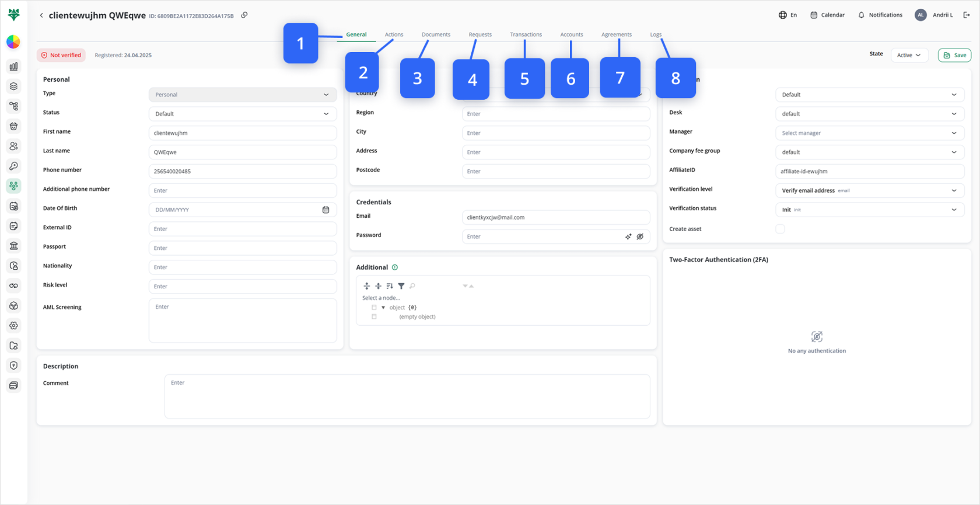This screenshot has width=980, height=505.
Task: Open the Type dropdown showing Personal
Action: click(x=243, y=95)
